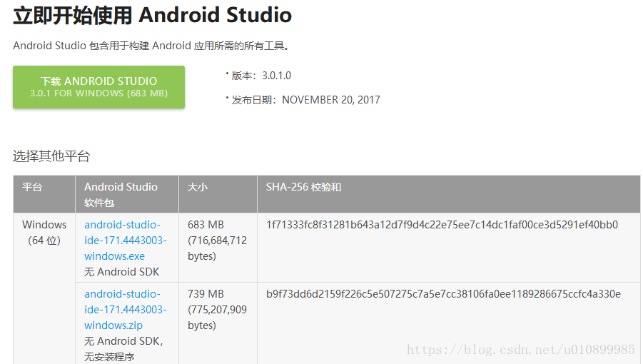643x364 pixels.
Task: Click the 选择其他平台 section heading
Action: click(51, 156)
